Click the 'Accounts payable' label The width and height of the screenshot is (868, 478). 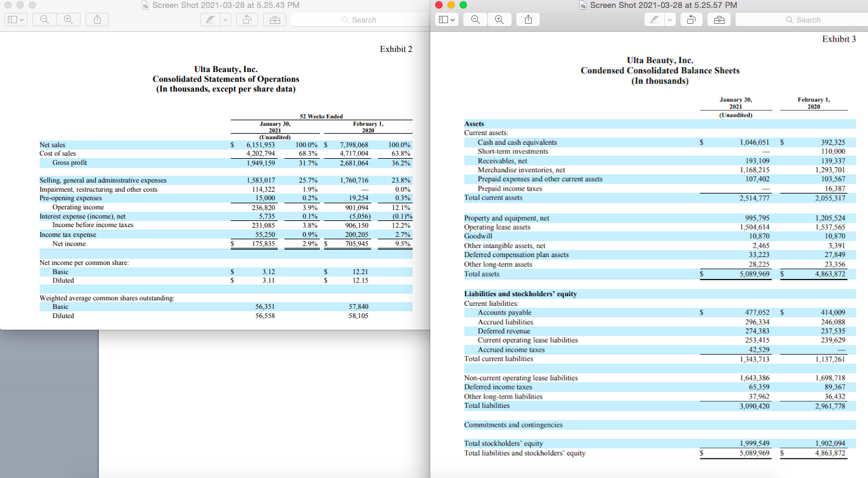coord(504,313)
